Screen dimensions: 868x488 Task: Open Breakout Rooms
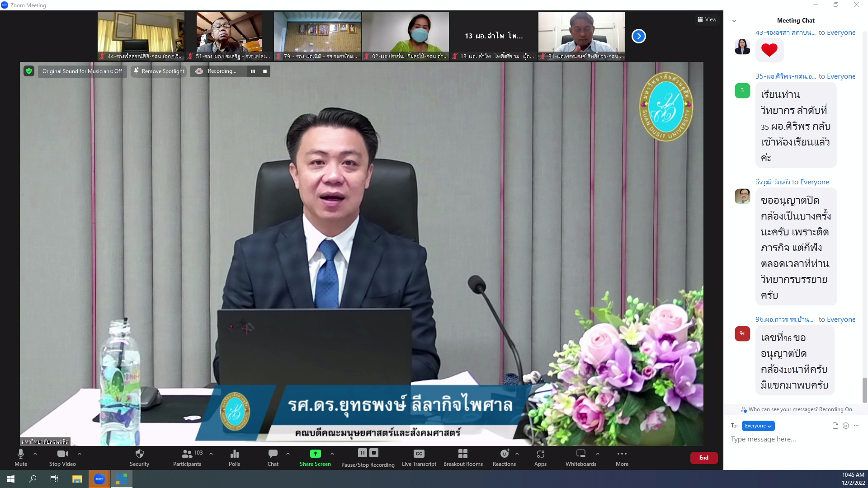[x=463, y=457]
